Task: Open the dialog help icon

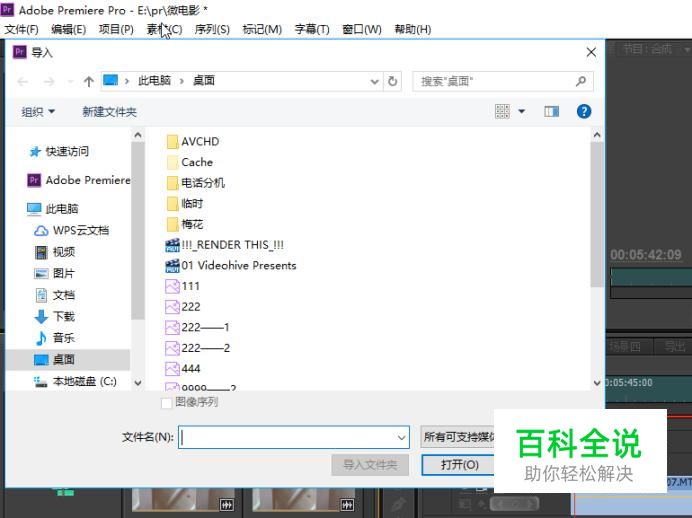Action: point(583,111)
